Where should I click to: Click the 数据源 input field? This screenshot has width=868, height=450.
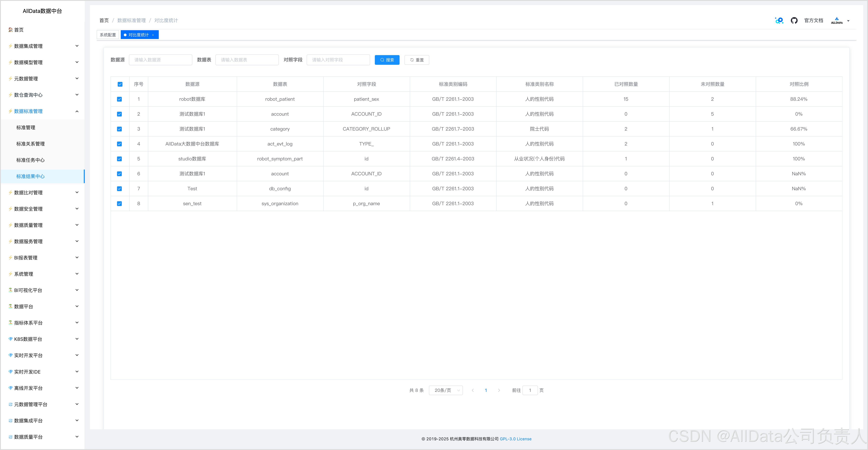[x=160, y=60]
